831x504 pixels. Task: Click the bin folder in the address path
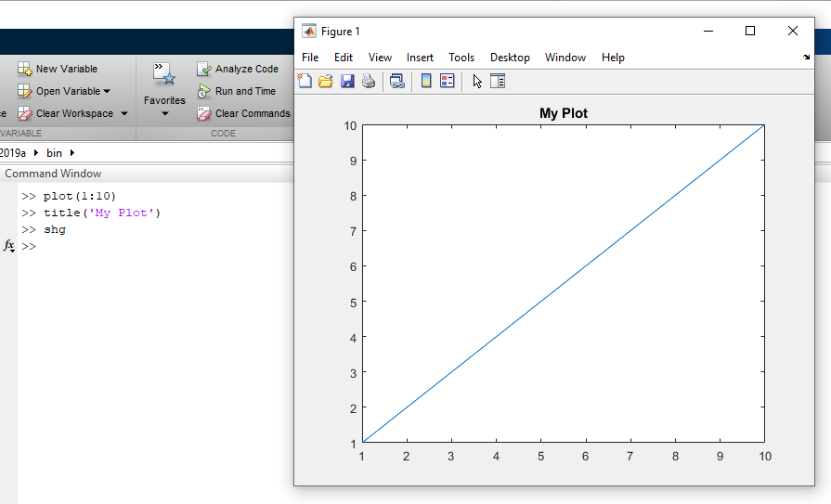[54, 152]
